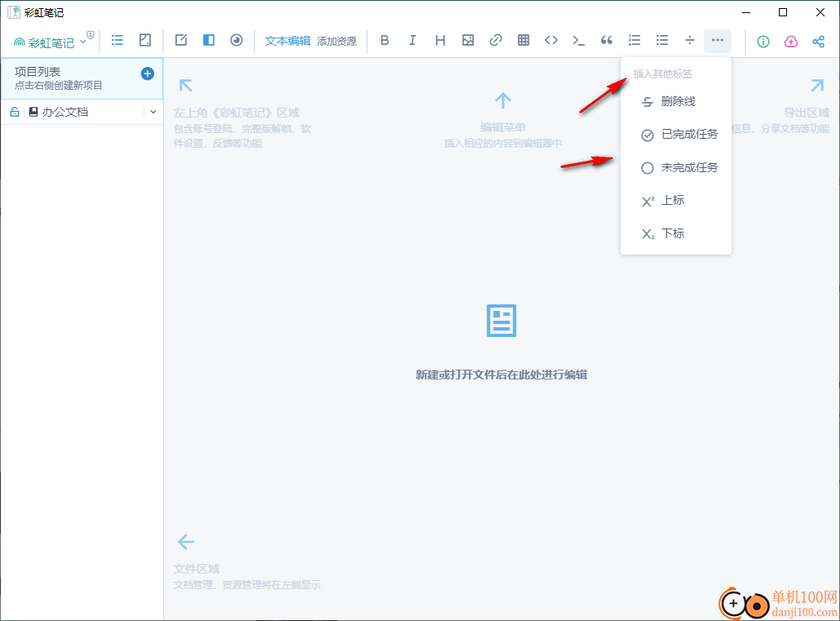
Task: Open the 彩虹笔记 account menu
Action: 50,42
